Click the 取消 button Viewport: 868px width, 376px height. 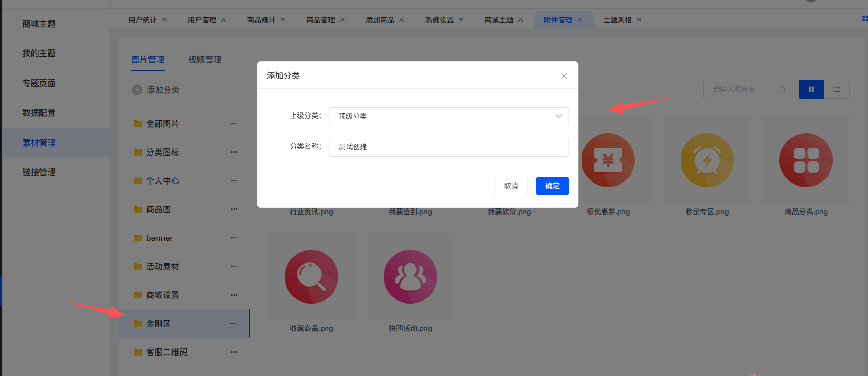pyautogui.click(x=511, y=186)
